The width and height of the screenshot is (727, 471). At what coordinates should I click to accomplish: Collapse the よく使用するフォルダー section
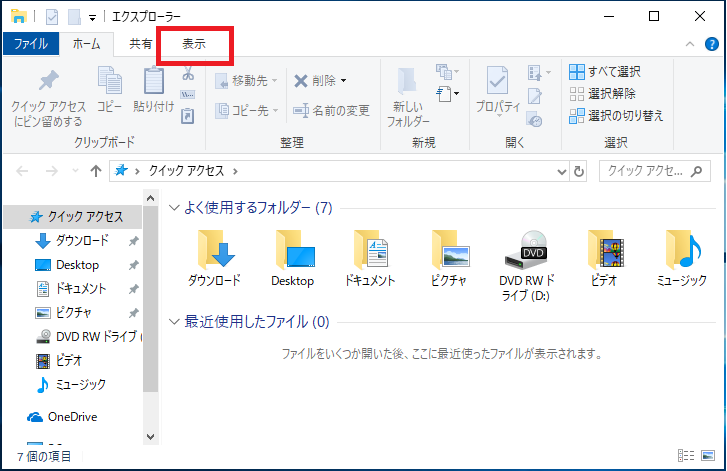(174, 208)
